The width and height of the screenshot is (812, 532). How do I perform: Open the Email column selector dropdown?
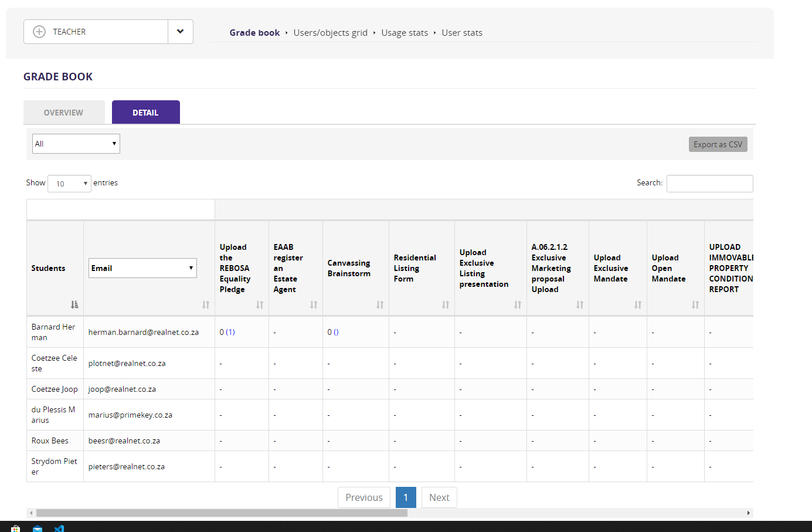(142, 268)
